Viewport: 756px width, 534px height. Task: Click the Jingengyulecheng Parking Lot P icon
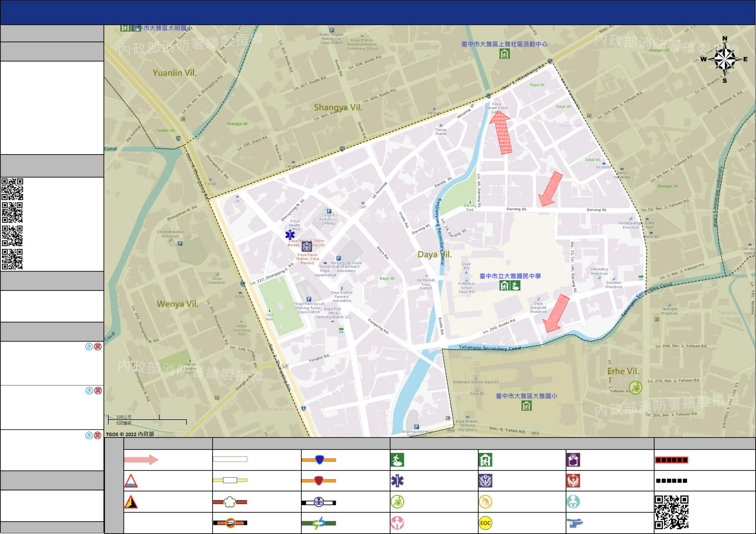[x=417, y=427]
